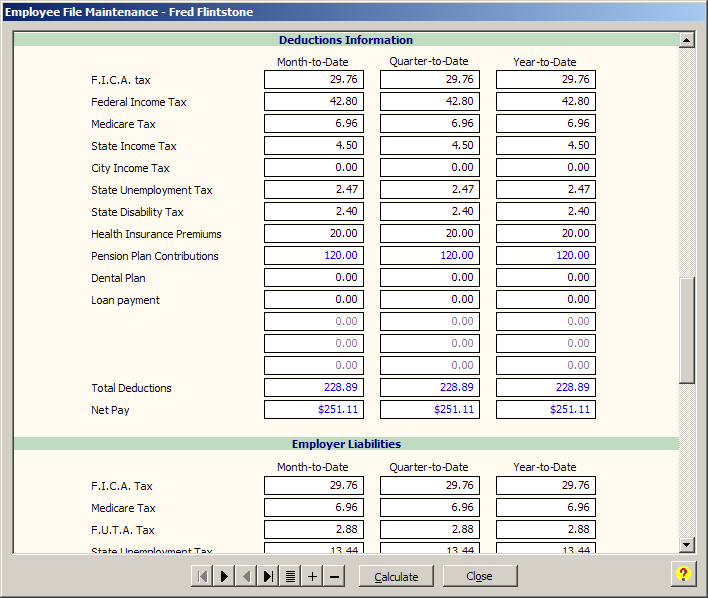This screenshot has height=598, width=708.
Task: Select the F.I.C.A. tax Month-to-Date deduction field
Action: click(314, 80)
